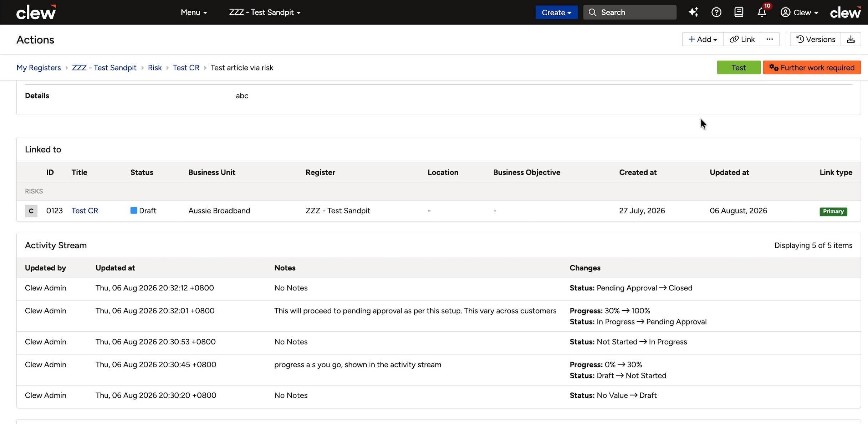Open the Menu dropdown
This screenshot has height=424, width=868.
pos(194,12)
